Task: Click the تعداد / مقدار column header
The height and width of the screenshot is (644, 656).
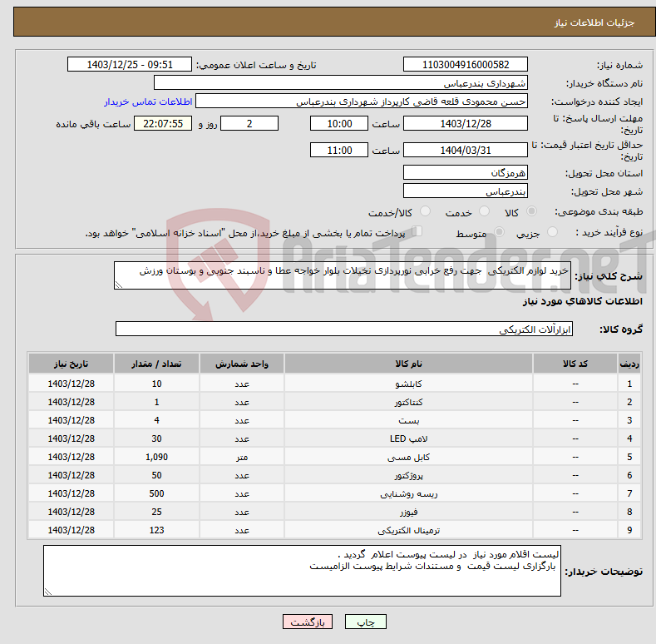Action: tap(156, 364)
